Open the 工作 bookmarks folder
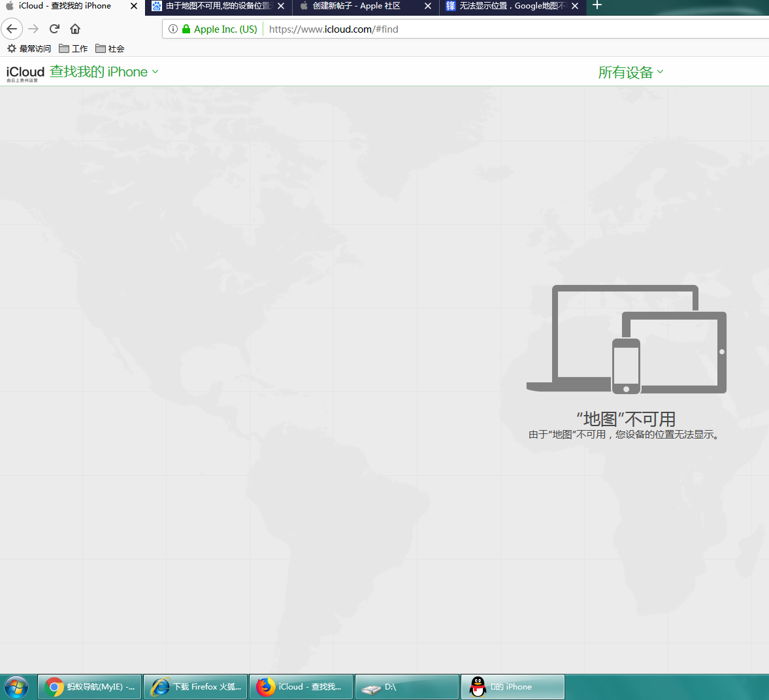The image size is (769, 700). click(x=73, y=48)
